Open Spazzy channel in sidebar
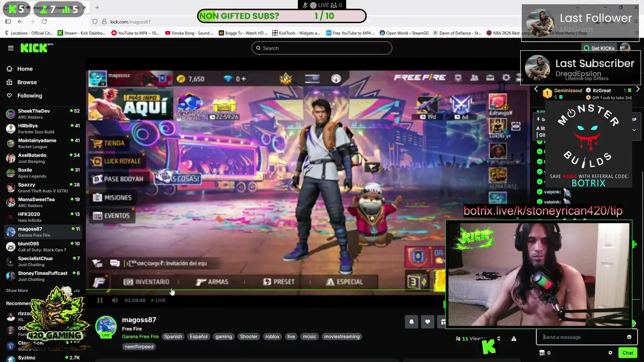Screen dimensions: 644x362 click(x=43, y=188)
